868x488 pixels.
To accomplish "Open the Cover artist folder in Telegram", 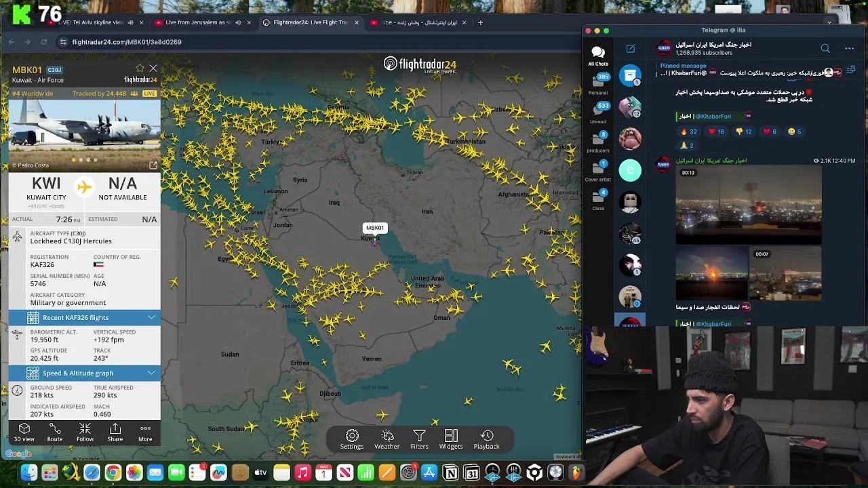I will [598, 171].
